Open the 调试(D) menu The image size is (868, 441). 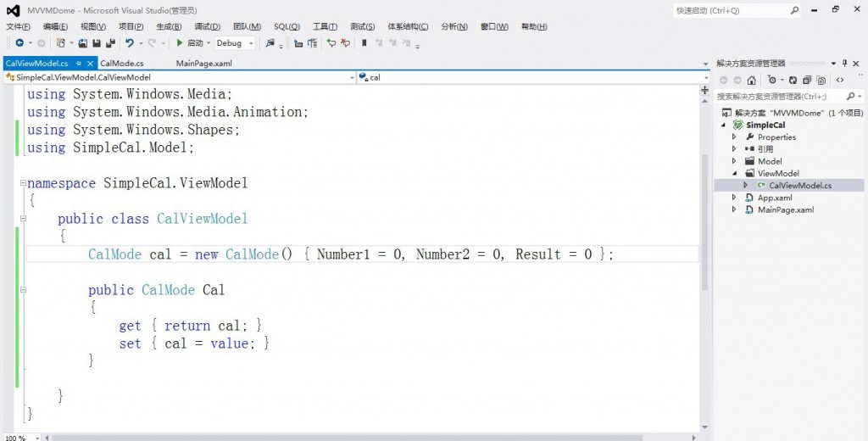[207, 26]
